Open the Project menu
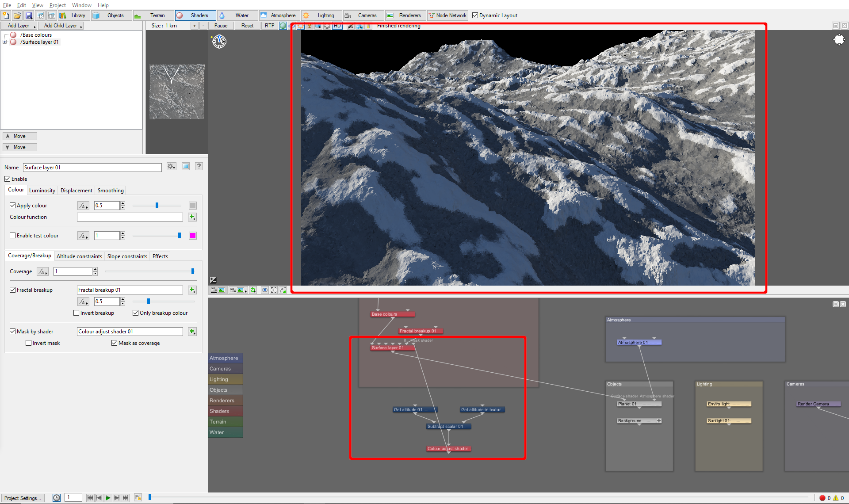The width and height of the screenshot is (849, 504). tap(57, 5)
